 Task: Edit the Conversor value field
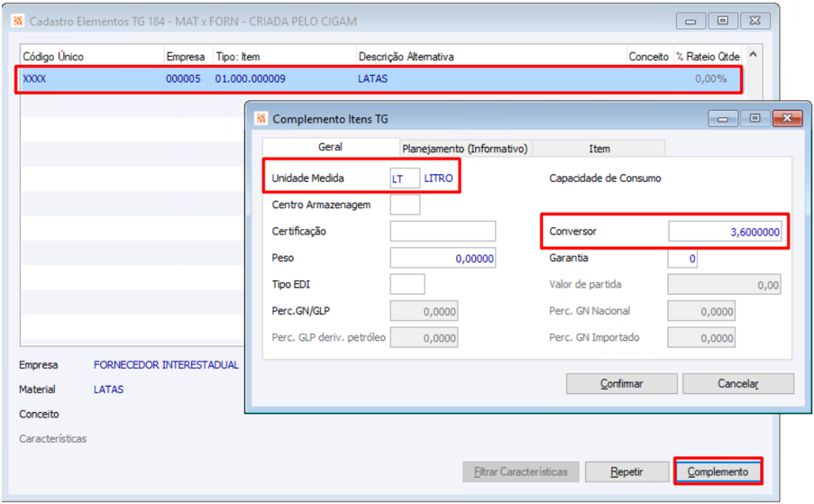click(x=725, y=233)
